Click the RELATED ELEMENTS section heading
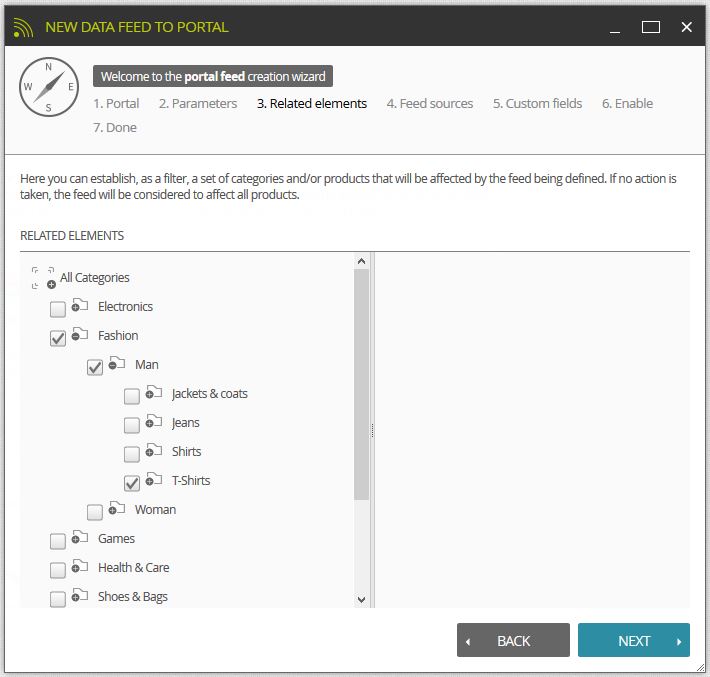Viewport: 710px width, 677px height. (72, 235)
